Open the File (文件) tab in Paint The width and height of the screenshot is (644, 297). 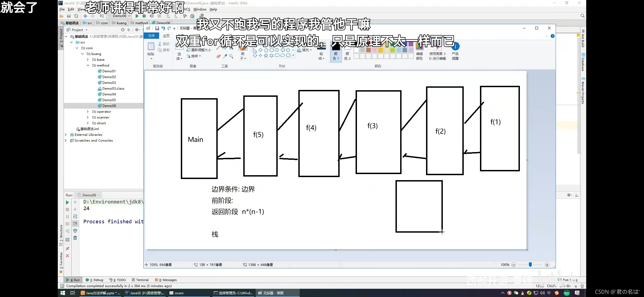[x=151, y=36]
